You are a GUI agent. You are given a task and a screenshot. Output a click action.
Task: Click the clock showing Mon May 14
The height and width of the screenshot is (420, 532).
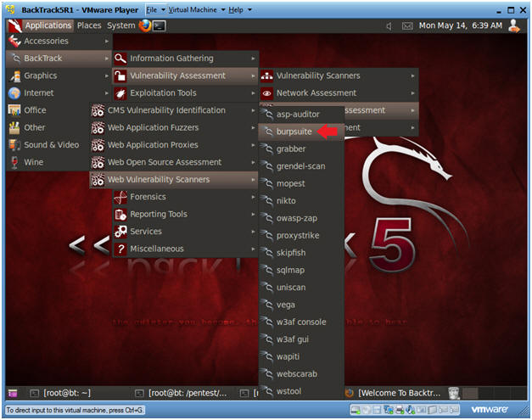tap(460, 25)
